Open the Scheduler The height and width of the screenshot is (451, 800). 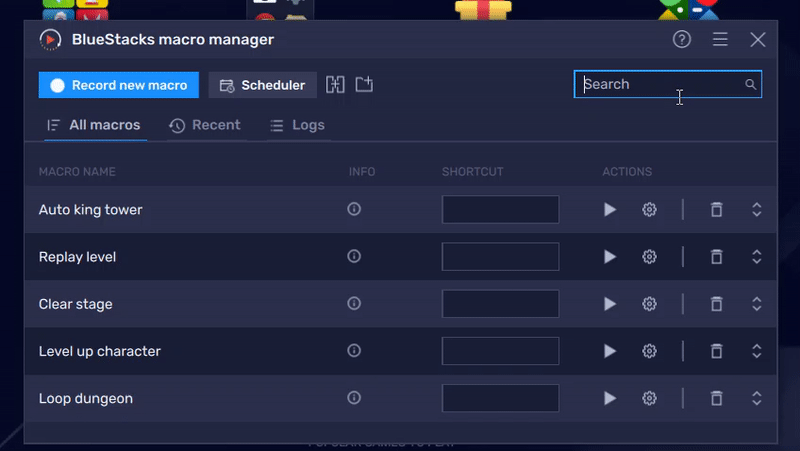pos(263,85)
